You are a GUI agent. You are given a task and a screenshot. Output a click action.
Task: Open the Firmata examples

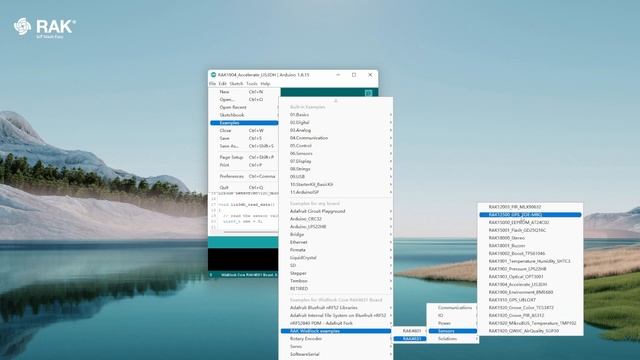(x=336, y=250)
